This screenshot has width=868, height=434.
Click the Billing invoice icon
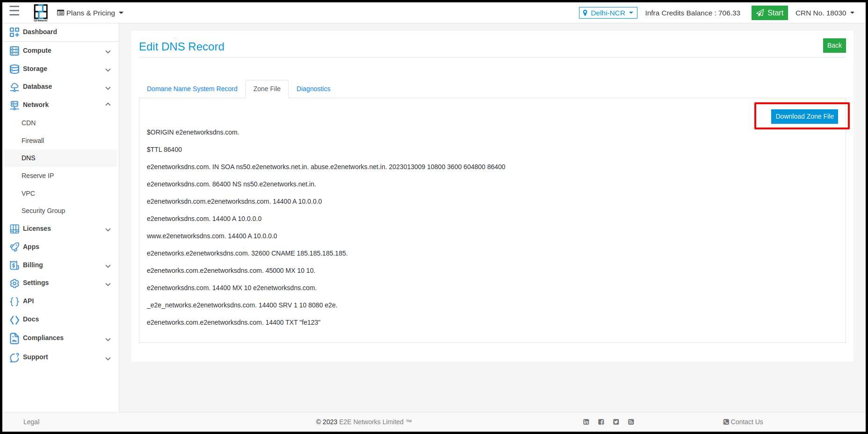click(x=14, y=265)
